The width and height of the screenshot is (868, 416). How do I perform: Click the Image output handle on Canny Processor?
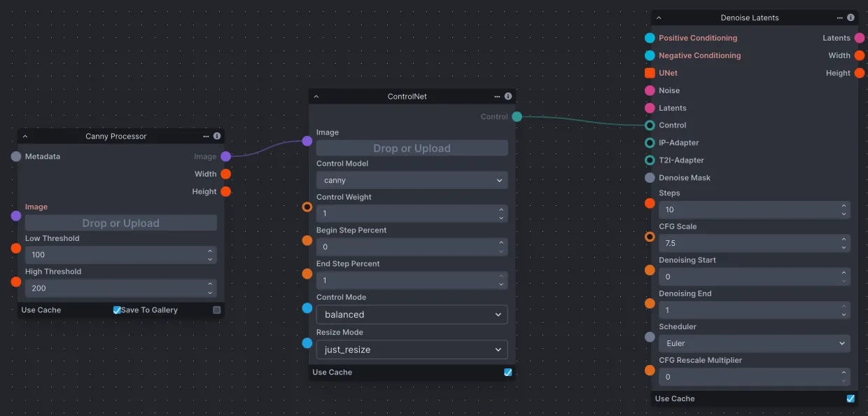pyautogui.click(x=225, y=156)
